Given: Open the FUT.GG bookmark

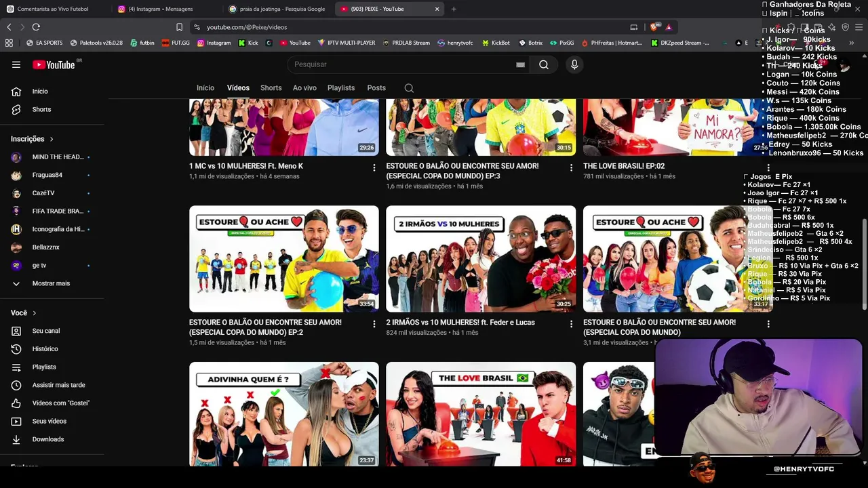Looking at the screenshot, I should pyautogui.click(x=176, y=43).
